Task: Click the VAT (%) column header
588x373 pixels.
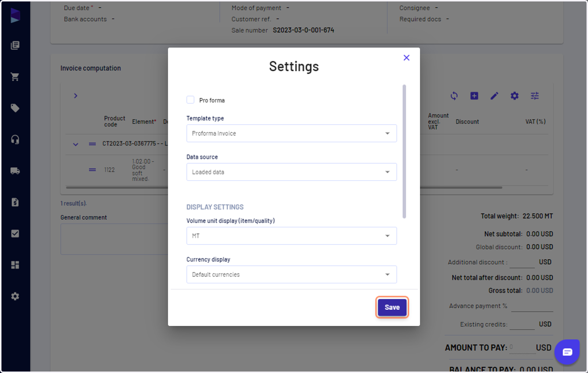Action: (536, 122)
